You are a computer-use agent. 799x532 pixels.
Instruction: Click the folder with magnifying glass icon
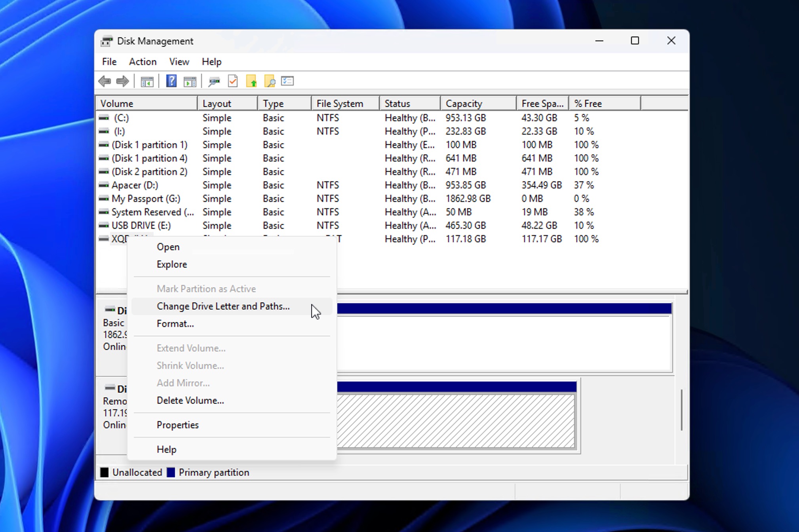coord(270,82)
